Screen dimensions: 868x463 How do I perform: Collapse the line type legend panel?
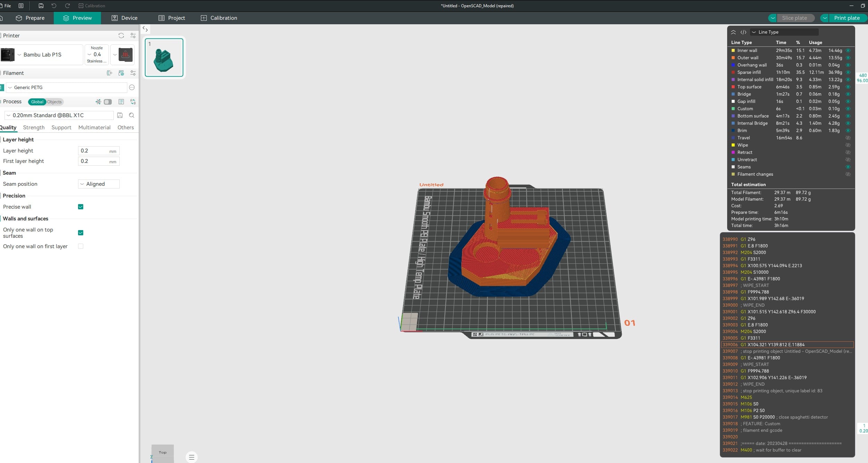click(x=733, y=32)
